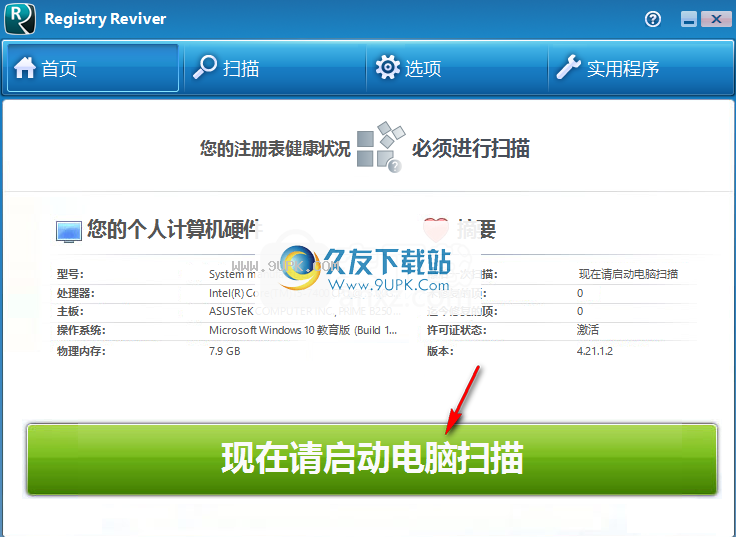
Task: Select the 必须进行扫描 status text
Action: click(x=471, y=148)
